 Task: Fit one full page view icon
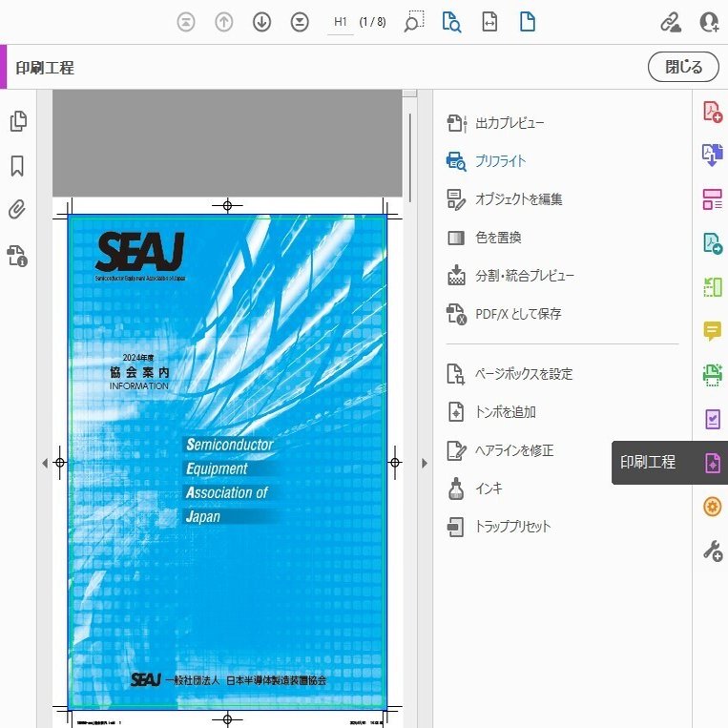pos(528,22)
